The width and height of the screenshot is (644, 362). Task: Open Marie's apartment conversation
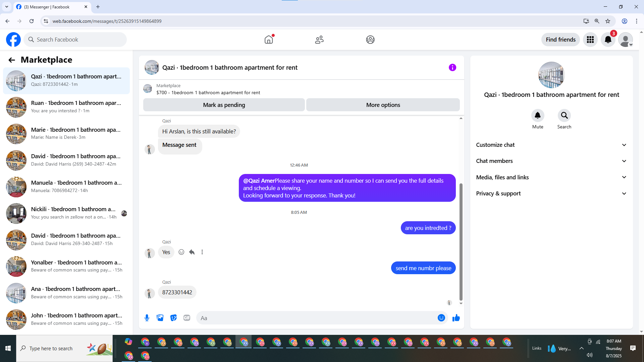[66, 134]
